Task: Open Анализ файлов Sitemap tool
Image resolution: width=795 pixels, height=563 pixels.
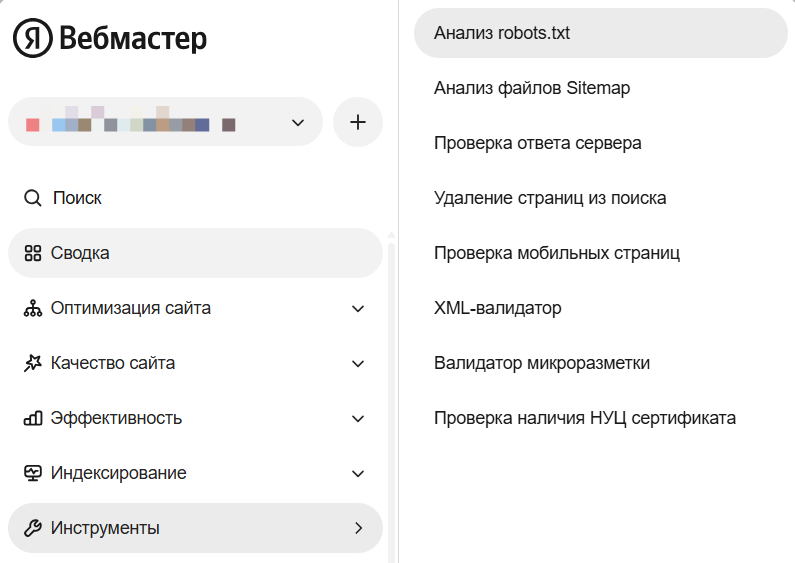Action: [x=601, y=88]
